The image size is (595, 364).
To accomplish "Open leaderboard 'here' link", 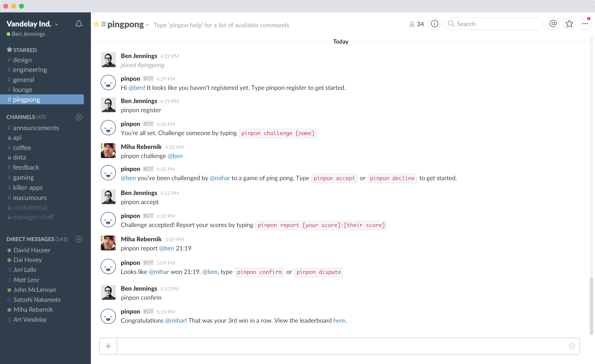I will pos(339,321).
